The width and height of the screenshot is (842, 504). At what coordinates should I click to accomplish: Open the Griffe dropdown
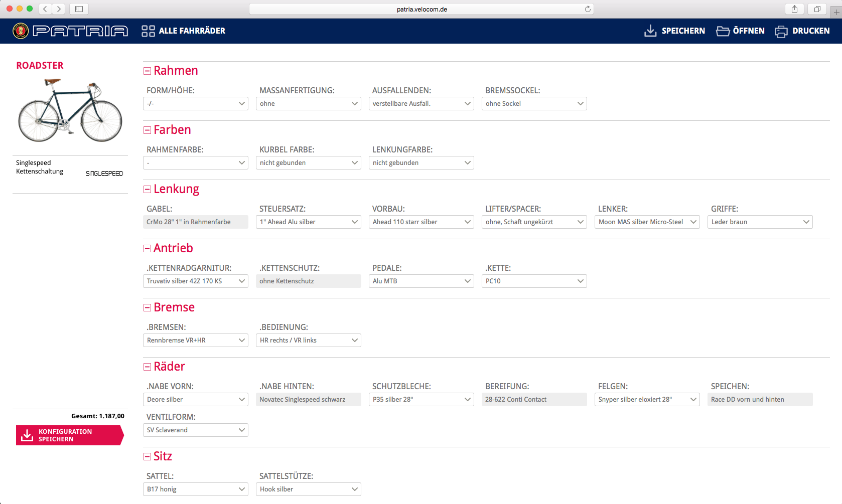(x=760, y=222)
